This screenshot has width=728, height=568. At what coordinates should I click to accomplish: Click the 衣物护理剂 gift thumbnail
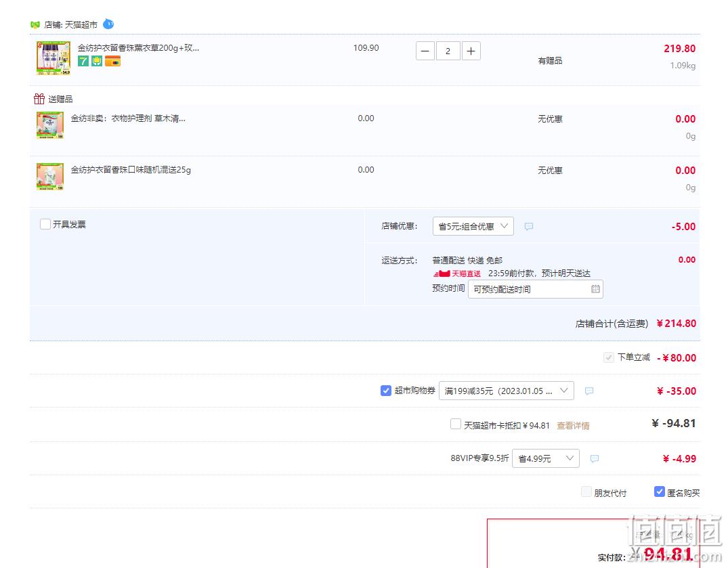(50, 125)
